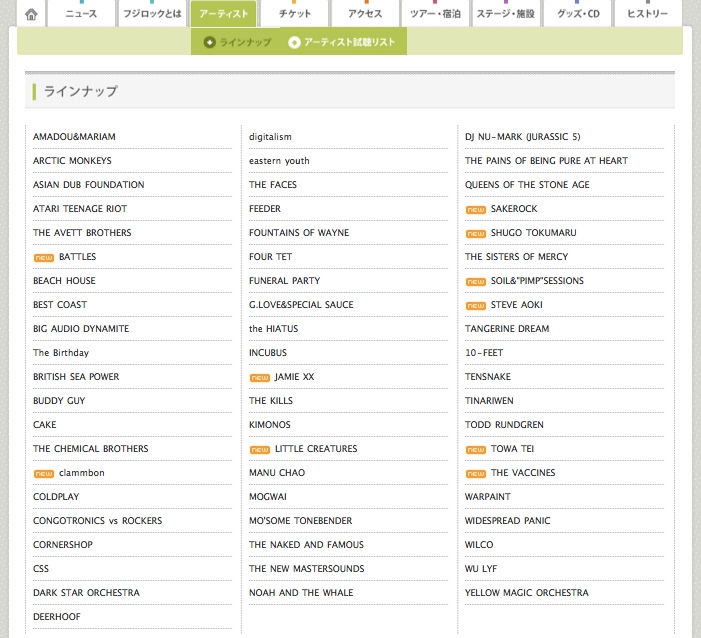701x638 pixels.
Task: Click THE SISTERS OF MERCY entry
Action: click(x=516, y=257)
